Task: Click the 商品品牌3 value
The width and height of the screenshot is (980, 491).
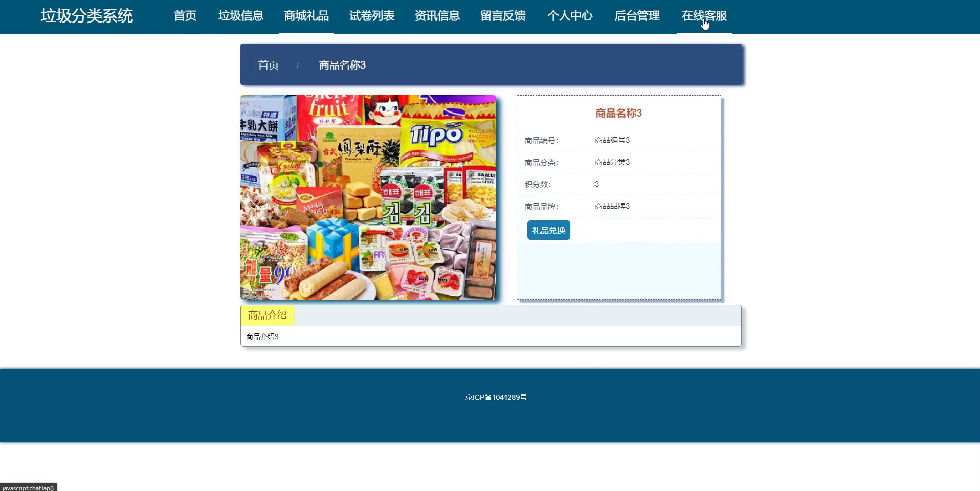Action: [612, 206]
